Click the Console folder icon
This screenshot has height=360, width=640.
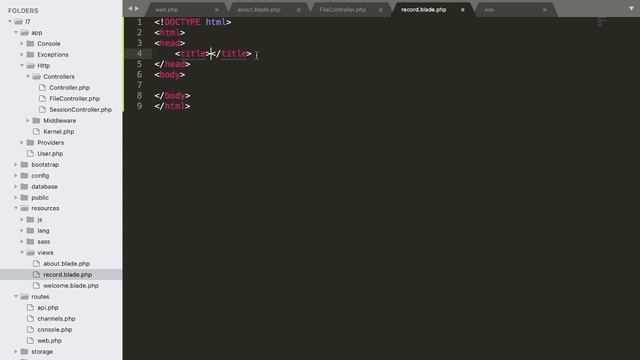(x=30, y=43)
